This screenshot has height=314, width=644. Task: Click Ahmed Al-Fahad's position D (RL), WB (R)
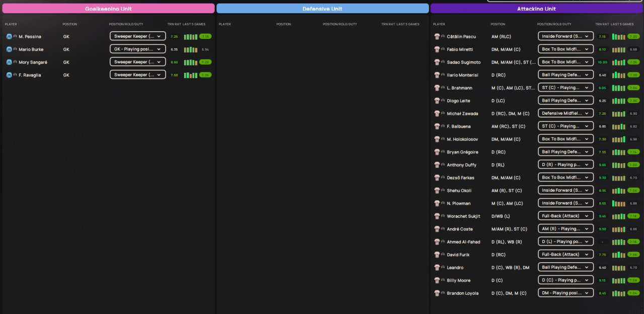(507, 242)
